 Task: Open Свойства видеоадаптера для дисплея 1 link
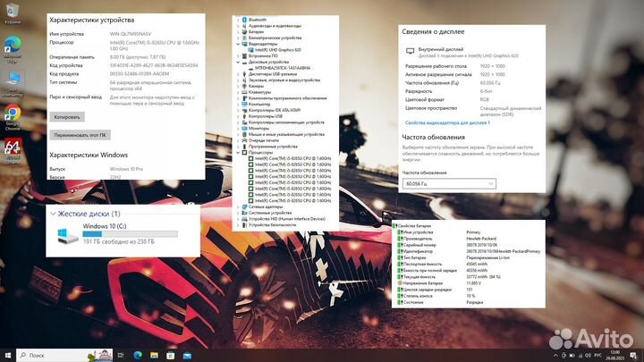pos(447,122)
